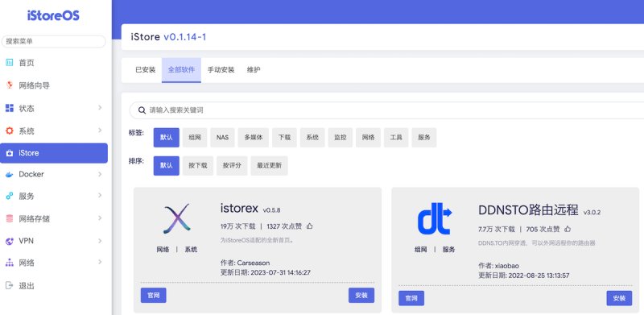Click 作者: xiaobao text

coord(498,266)
